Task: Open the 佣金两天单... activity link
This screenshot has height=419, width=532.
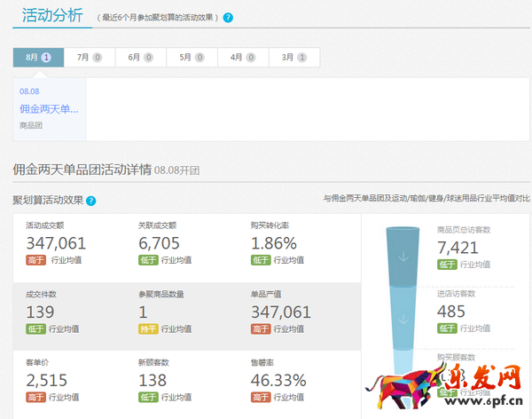Action: [x=50, y=109]
